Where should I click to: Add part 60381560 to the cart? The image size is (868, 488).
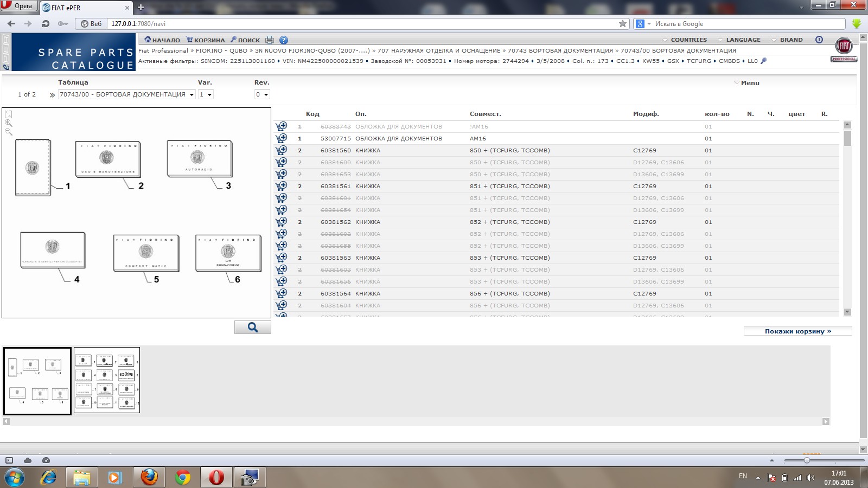click(x=281, y=150)
